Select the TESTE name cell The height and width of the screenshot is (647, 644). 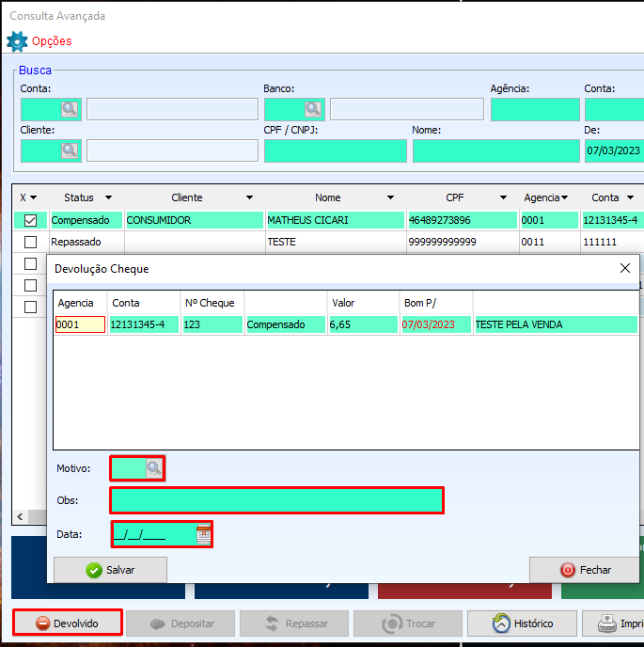tap(336, 242)
